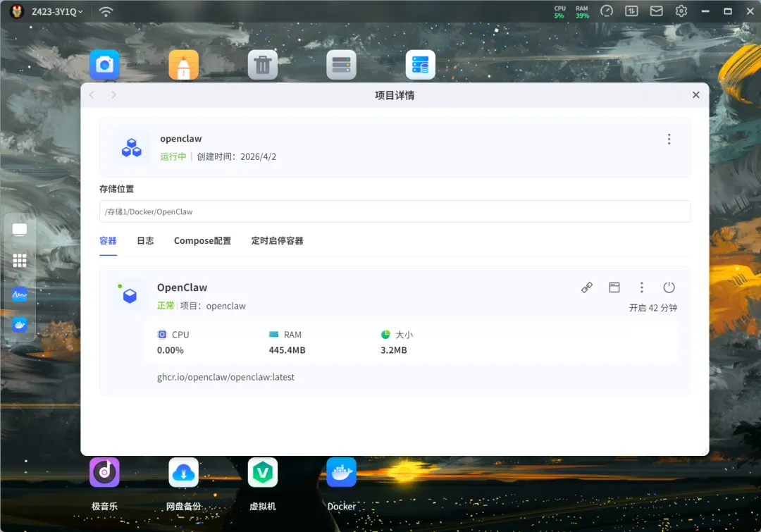Open the transfer tasks icon in top bar

click(631, 11)
